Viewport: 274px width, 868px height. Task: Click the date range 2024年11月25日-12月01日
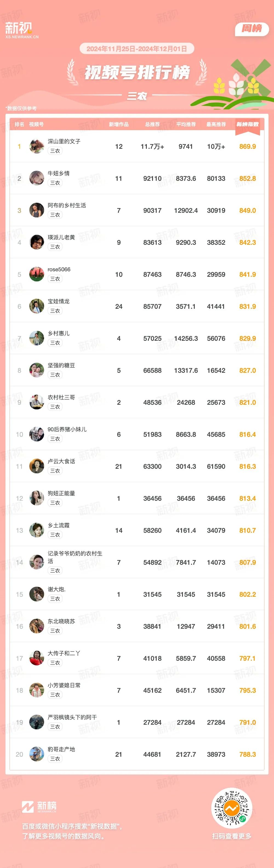coord(137,49)
